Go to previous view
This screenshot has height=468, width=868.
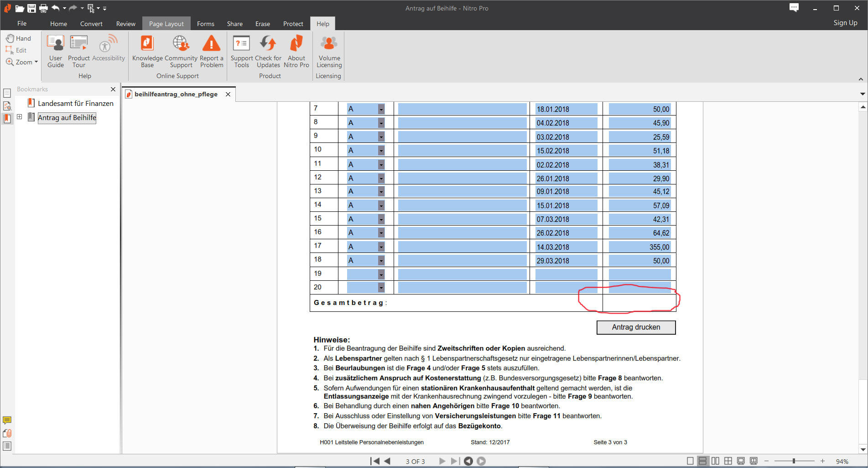468,461
